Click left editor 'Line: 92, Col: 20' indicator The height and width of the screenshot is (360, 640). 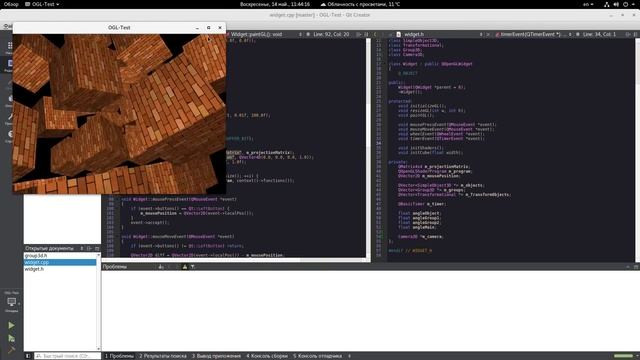[331, 34]
